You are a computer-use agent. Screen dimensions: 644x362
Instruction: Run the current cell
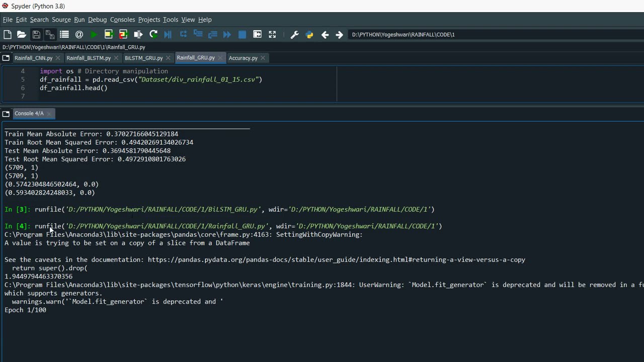109,35
